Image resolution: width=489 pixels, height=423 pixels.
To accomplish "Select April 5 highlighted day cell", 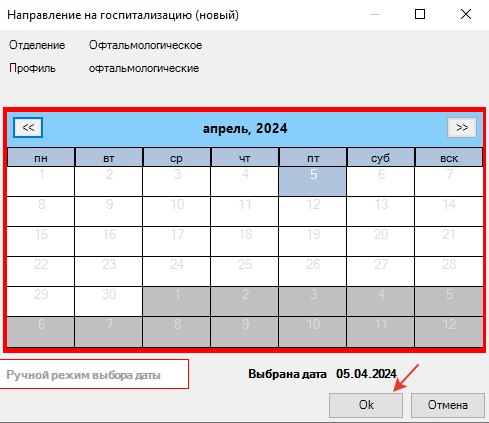I will tap(313, 181).
